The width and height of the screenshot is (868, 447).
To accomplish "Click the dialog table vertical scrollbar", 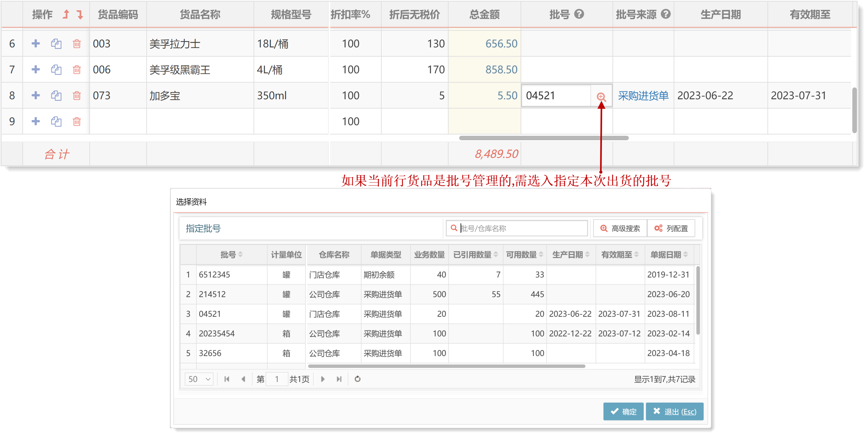I will 698,300.
